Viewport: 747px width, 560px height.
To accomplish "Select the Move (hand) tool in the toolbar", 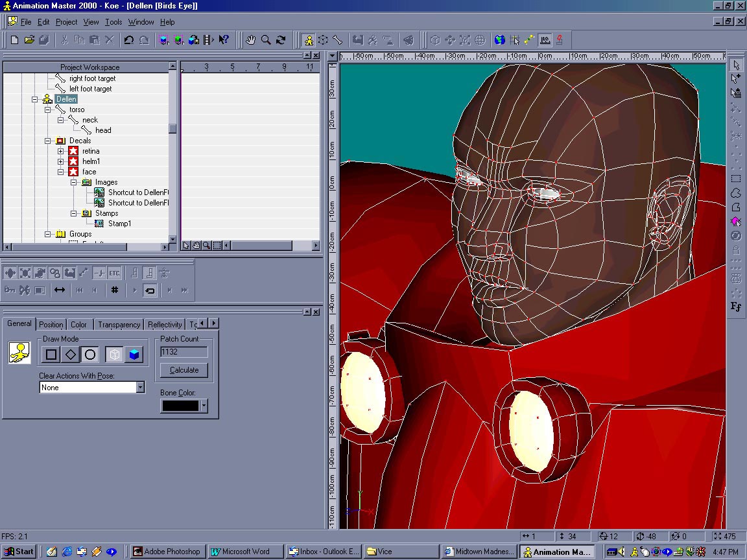I will 251,40.
